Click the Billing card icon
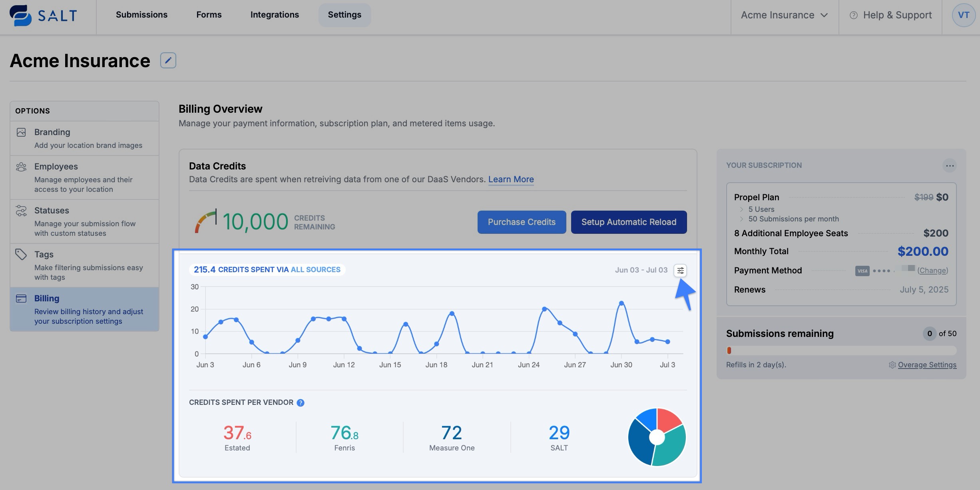This screenshot has height=490, width=980. (21, 299)
